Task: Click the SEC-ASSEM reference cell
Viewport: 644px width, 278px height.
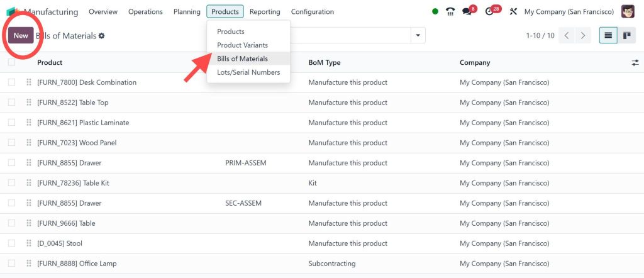Action: pyautogui.click(x=243, y=203)
